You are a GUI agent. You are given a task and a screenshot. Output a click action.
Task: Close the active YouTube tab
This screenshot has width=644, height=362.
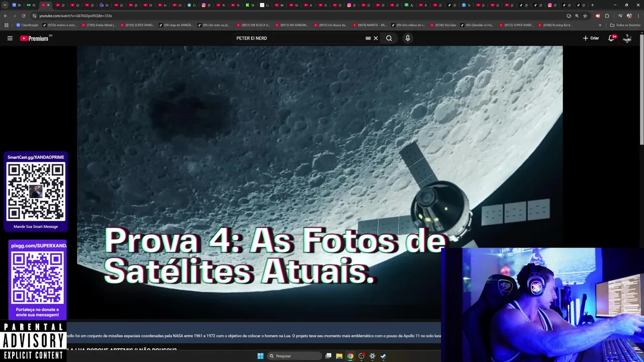(x=48, y=5)
